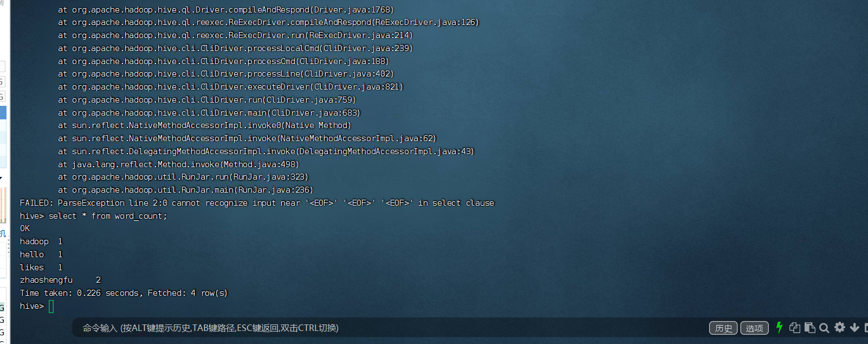Open search with the magnifier icon
The width and height of the screenshot is (868, 344).
point(824,328)
